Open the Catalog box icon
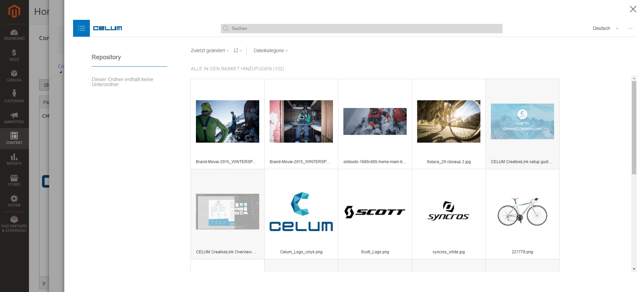The height and width of the screenshot is (292, 644). click(x=14, y=73)
